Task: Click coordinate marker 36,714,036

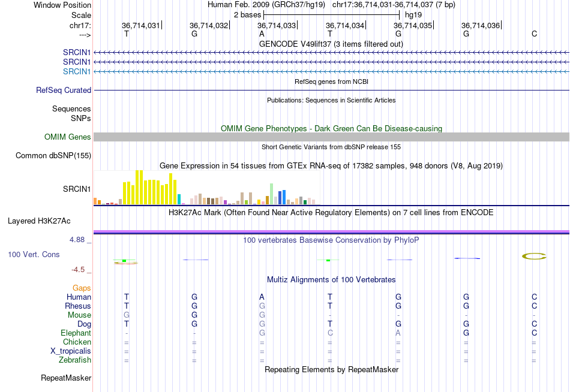Action: click(481, 25)
